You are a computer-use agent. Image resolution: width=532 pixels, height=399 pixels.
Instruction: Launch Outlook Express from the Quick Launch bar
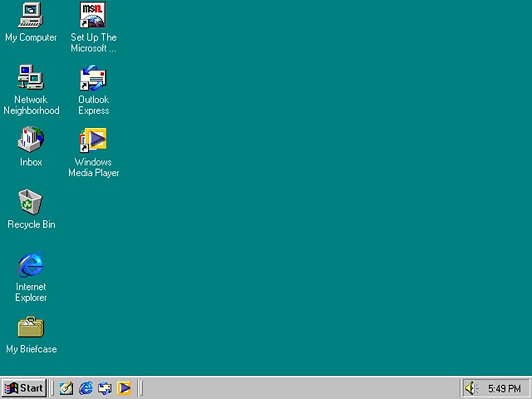(x=105, y=388)
